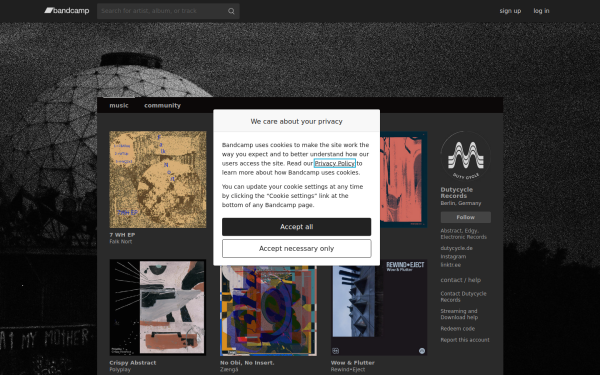Open the log in link
This screenshot has width=600, height=375.
tap(541, 11)
